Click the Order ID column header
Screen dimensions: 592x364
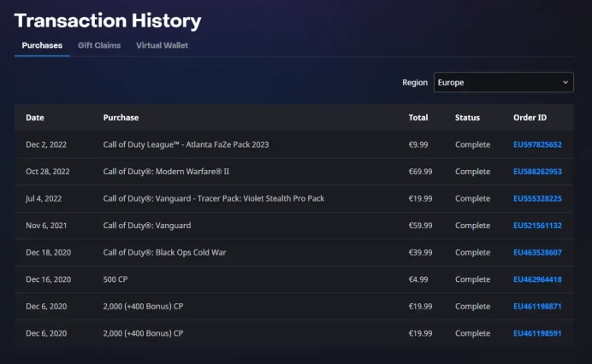(x=530, y=118)
